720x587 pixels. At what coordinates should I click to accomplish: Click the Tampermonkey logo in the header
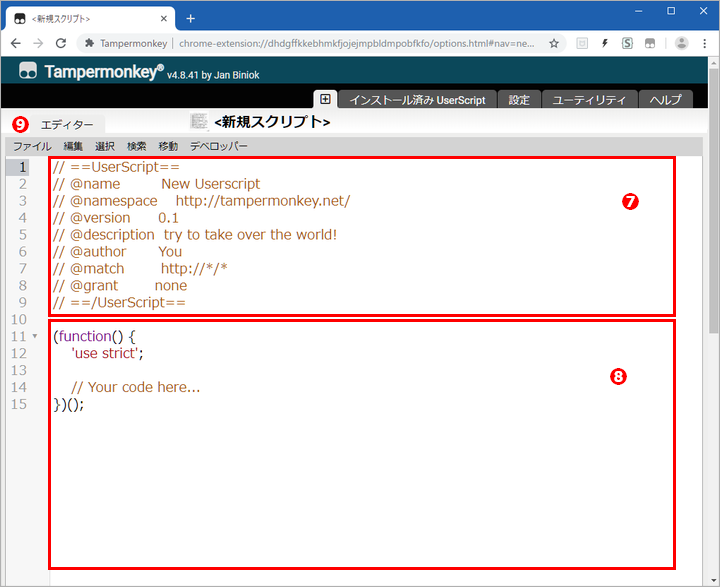pyautogui.click(x=28, y=71)
